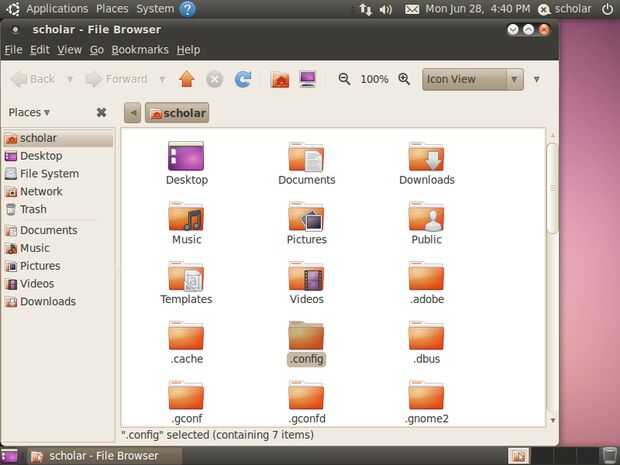Open Forward history dropdown arrow

pyautogui.click(x=162, y=79)
